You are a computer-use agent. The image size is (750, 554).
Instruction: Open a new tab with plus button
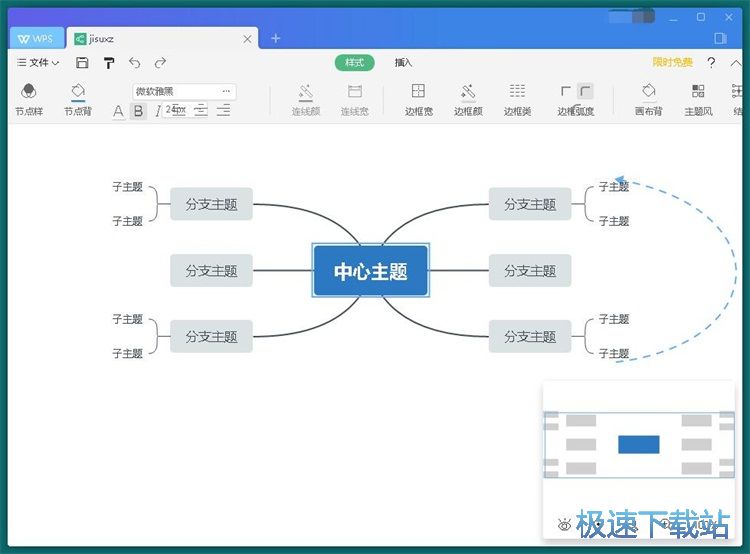point(276,38)
